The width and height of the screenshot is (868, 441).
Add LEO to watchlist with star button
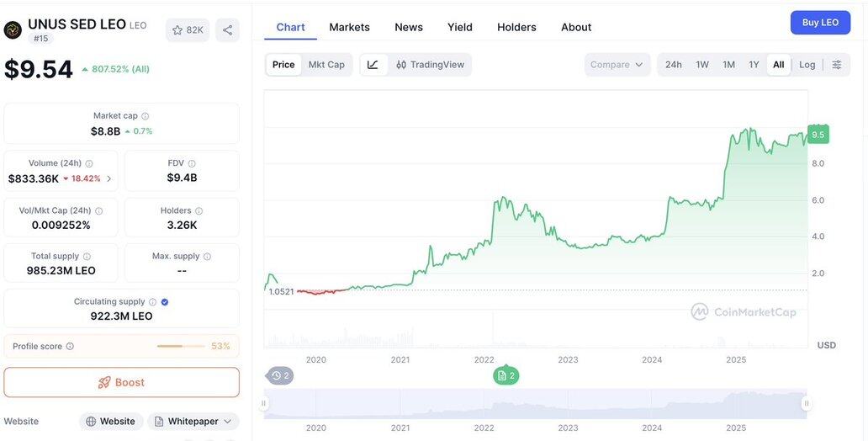[x=187, y=30]
